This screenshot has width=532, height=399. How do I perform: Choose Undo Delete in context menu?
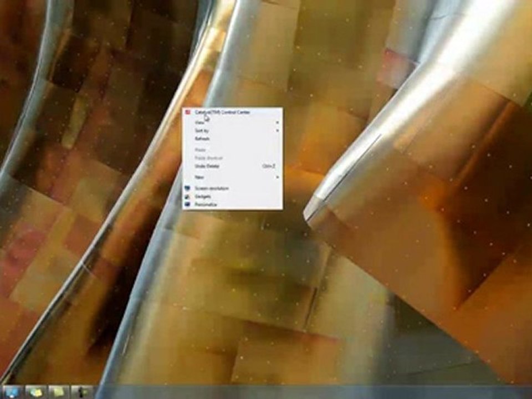click(232, 166)
